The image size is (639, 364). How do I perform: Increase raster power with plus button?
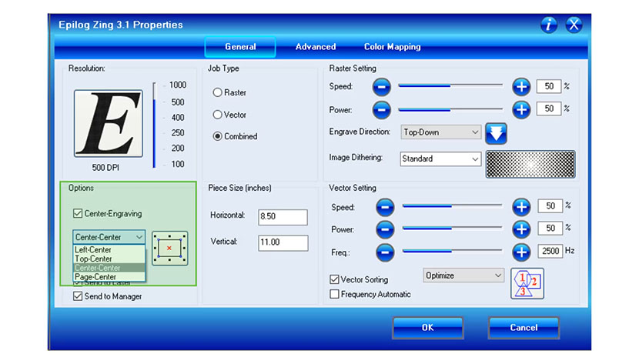pos(521,109)
